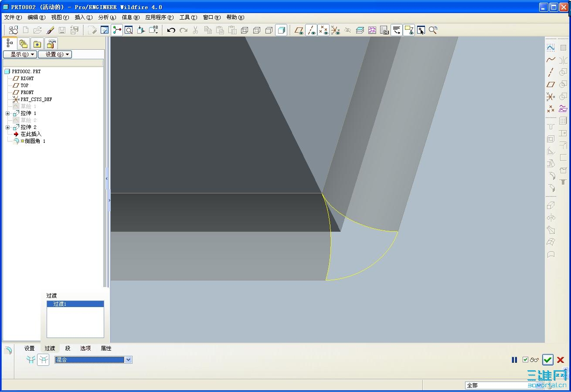Open the 过渡 dashboard tab
Screen dimensions: 571x392
point(50,348)
